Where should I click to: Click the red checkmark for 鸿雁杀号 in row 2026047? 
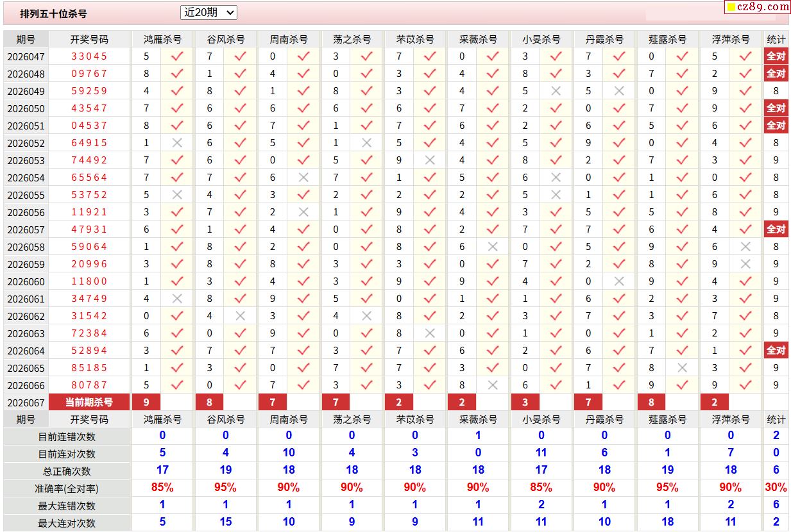click(x=177, y=56)
